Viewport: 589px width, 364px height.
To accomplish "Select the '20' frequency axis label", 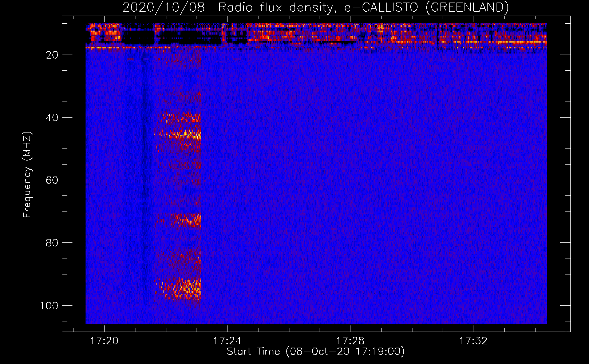I will click(52, 55).
